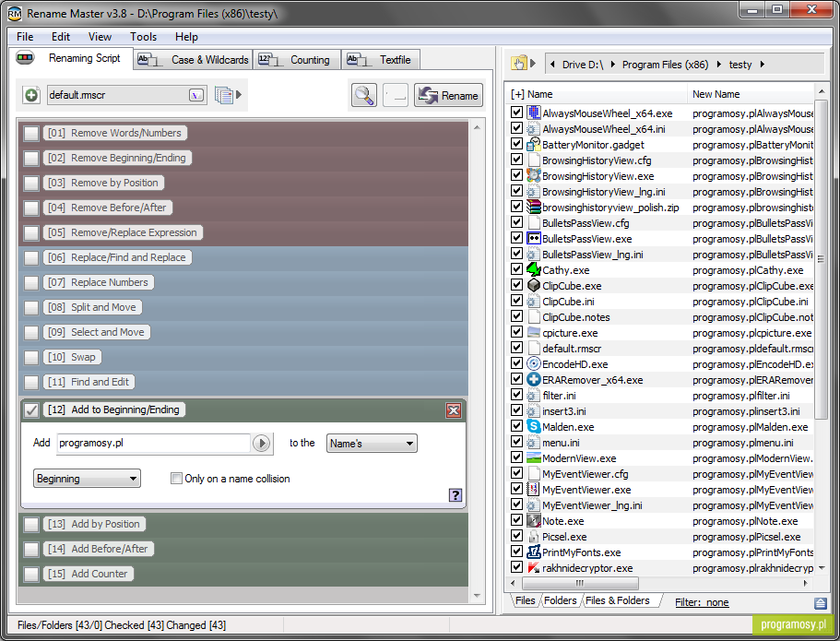Click the AlwaysMouseWheel_x64.exe file icon

534,113
